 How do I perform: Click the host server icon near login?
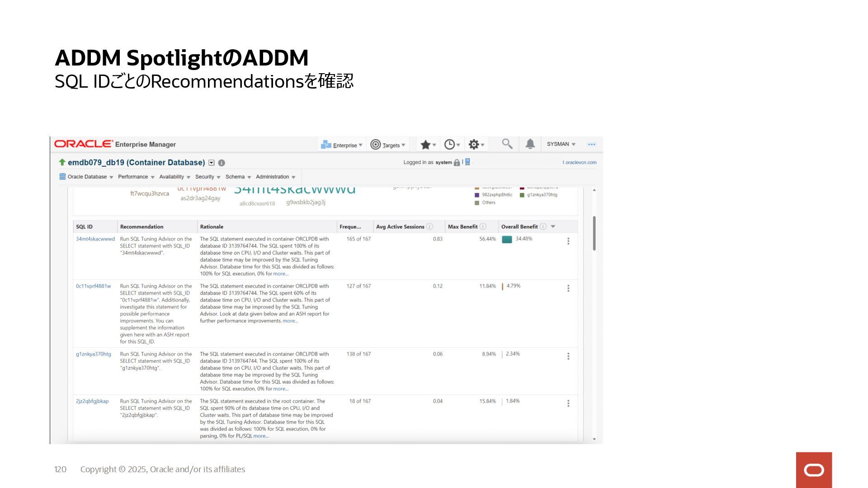coord(467,162)
